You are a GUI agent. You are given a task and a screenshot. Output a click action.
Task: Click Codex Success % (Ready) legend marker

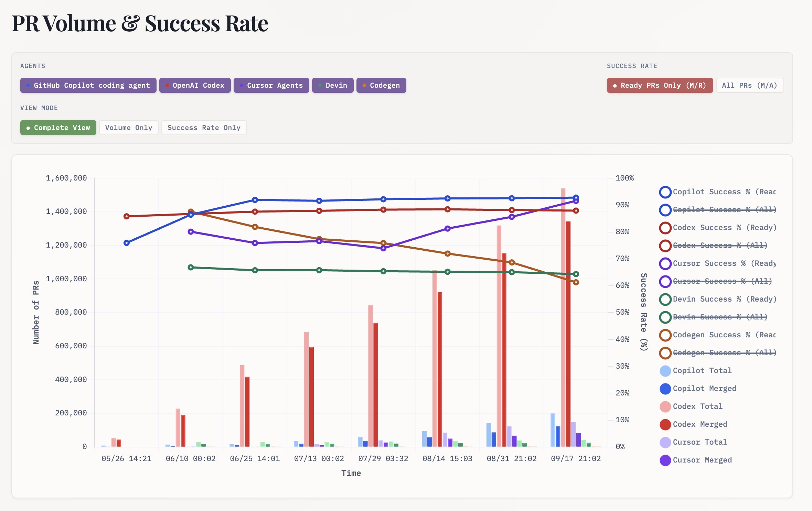(x=665, y=228)
